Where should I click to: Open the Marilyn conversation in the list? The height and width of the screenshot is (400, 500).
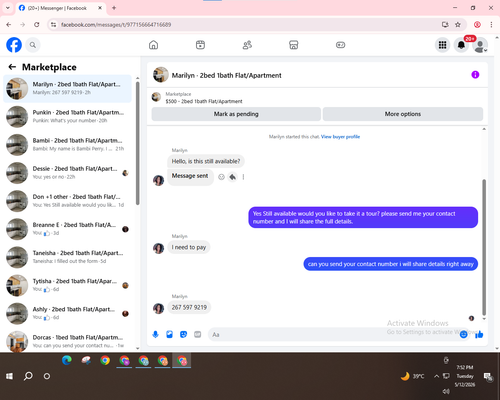pyautogui.click(x=67, y=89)
